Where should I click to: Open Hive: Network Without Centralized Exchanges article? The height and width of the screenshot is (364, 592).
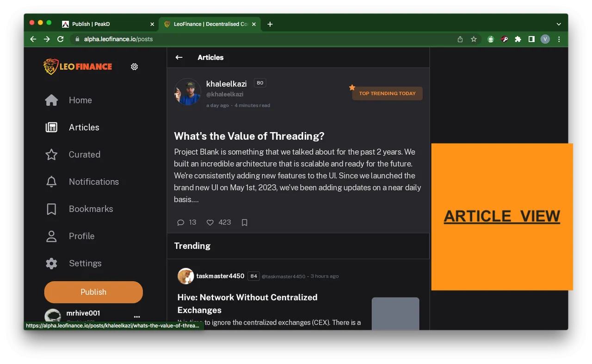[x=247, y=303]
